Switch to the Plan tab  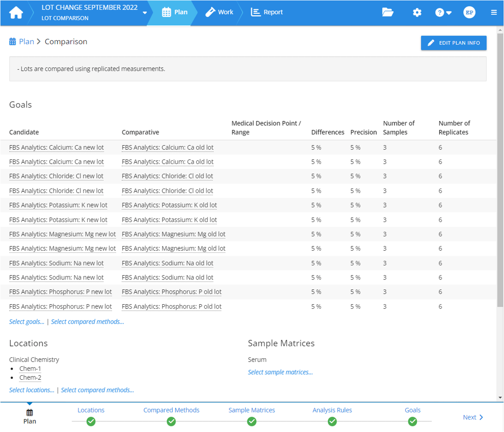(x=174, y=12)
